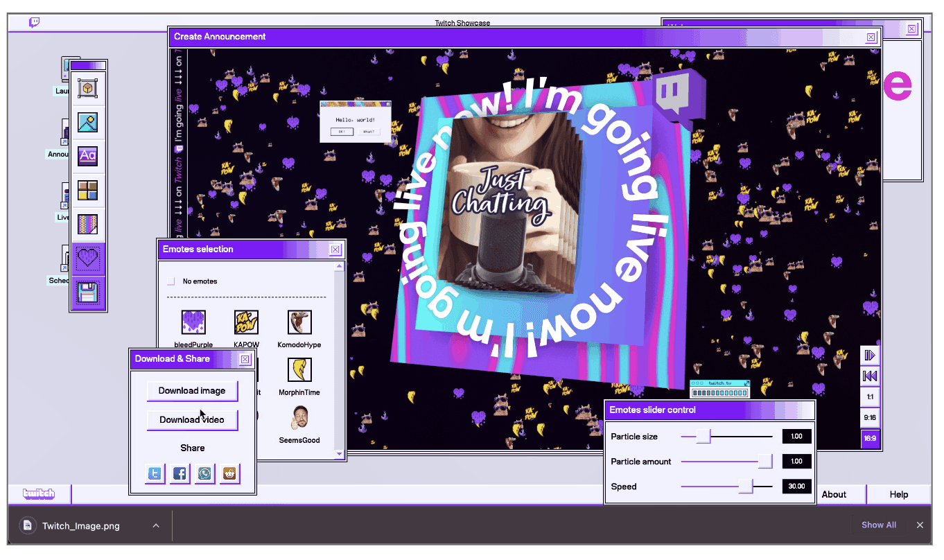The height and width of the screenshot is (560, 944).
Task: Click What? in the Hello, world! dialog
Action: 369,131
